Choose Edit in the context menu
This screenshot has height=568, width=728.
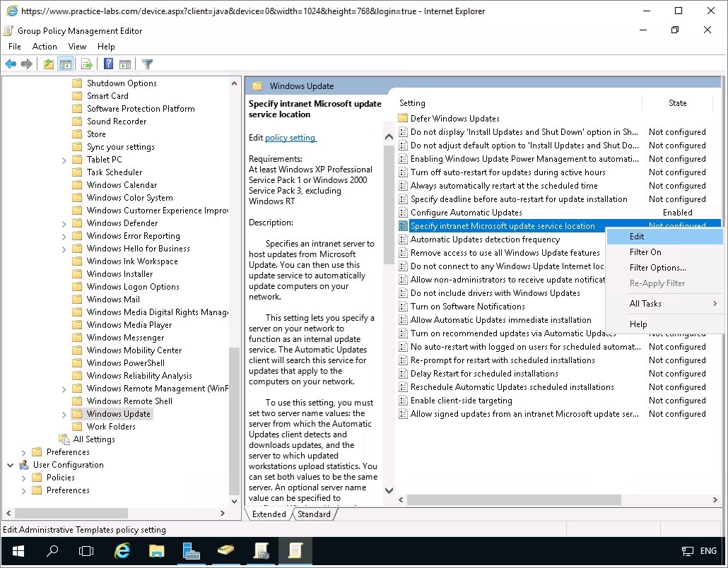(x=665, y=236)
